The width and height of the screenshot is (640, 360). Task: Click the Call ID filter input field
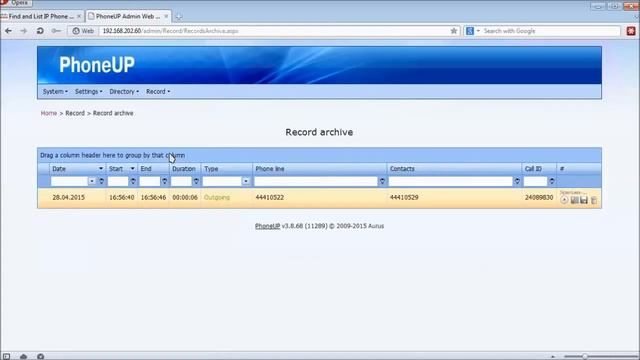[x=535, y=181]
